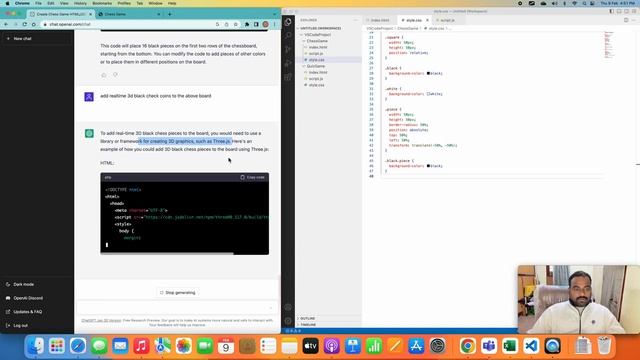Open the Manage gear in VS Code activity bar
This screenshot has width=640, height=360.
coord(288,321)
